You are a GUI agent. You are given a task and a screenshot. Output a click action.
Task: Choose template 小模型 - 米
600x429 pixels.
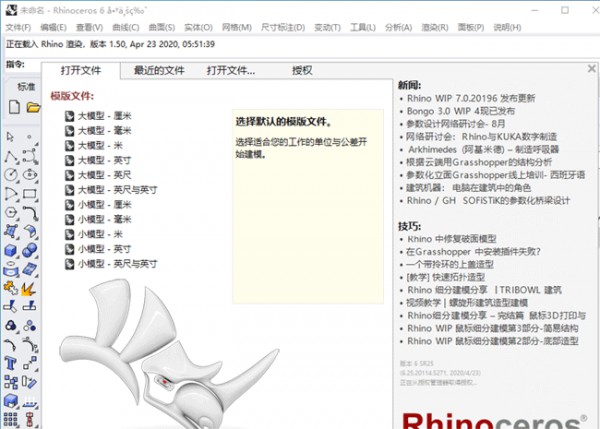point(94,234)
